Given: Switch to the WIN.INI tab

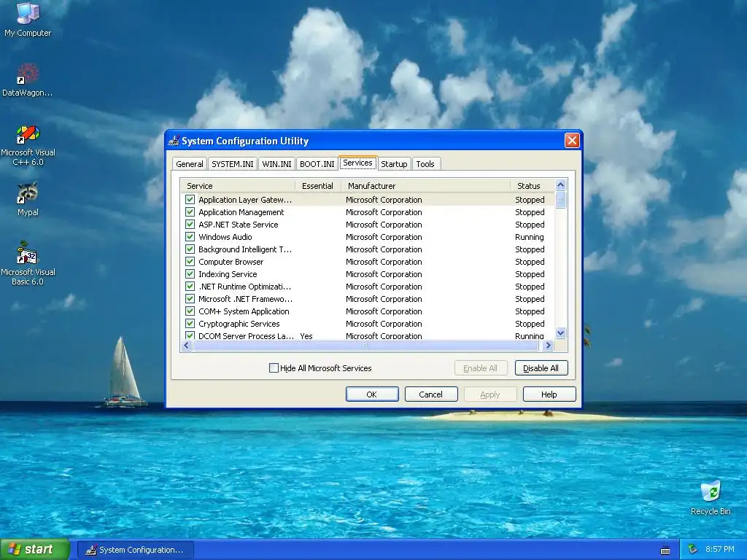Looking at the screenshot, I should [x=276, y=164].
